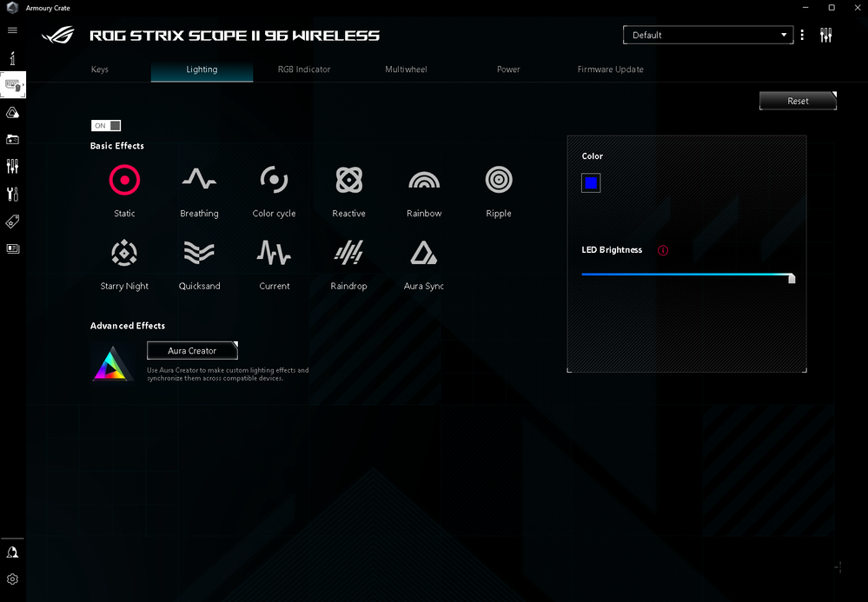Screen dimensions: 868x602
Task: Open Aura Sync triangle icon in sidebar
Action: coord(12,113)
